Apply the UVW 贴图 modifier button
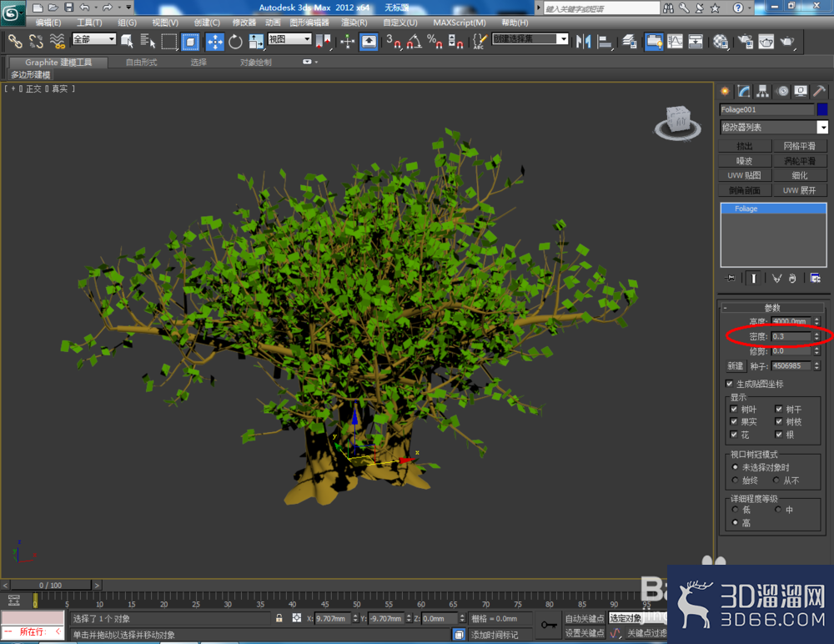This screenshot has width=834, height=644. tap(745, 175)
